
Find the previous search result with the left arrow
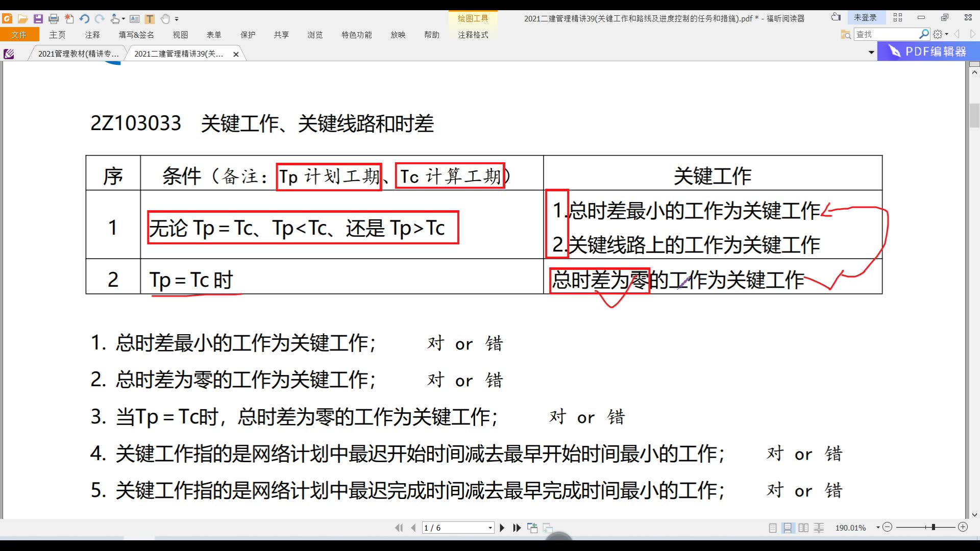957,34
